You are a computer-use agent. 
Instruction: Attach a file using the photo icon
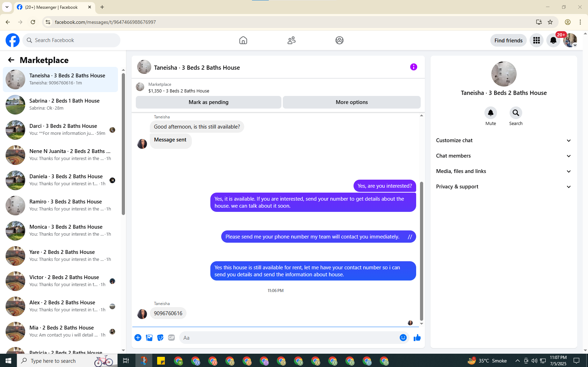(149, 338)
